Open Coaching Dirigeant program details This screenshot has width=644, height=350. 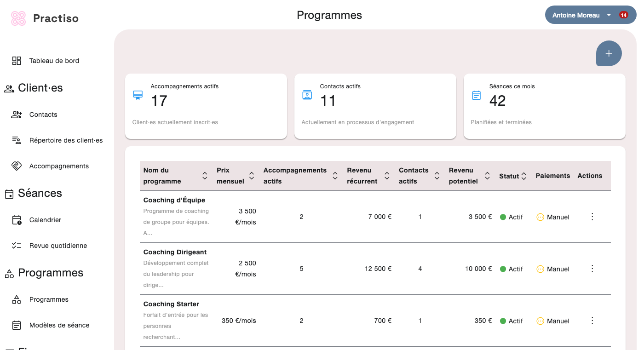pos(174,252)
